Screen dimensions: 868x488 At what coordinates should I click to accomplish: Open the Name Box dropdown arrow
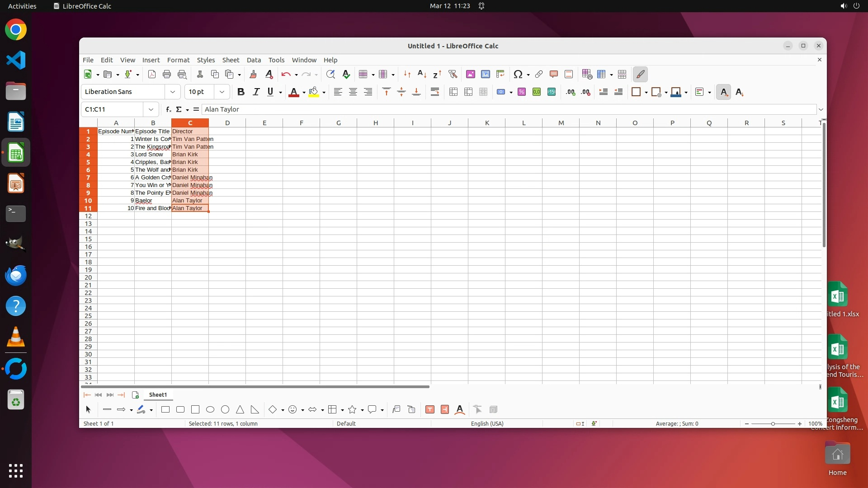click(151, 109)
